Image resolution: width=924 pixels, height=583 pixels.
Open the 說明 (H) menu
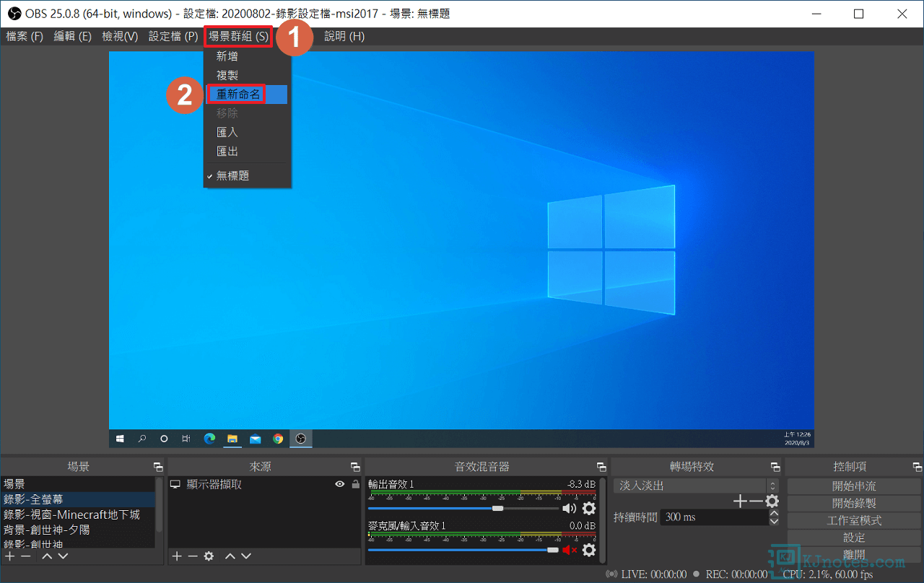pos(344,36)
